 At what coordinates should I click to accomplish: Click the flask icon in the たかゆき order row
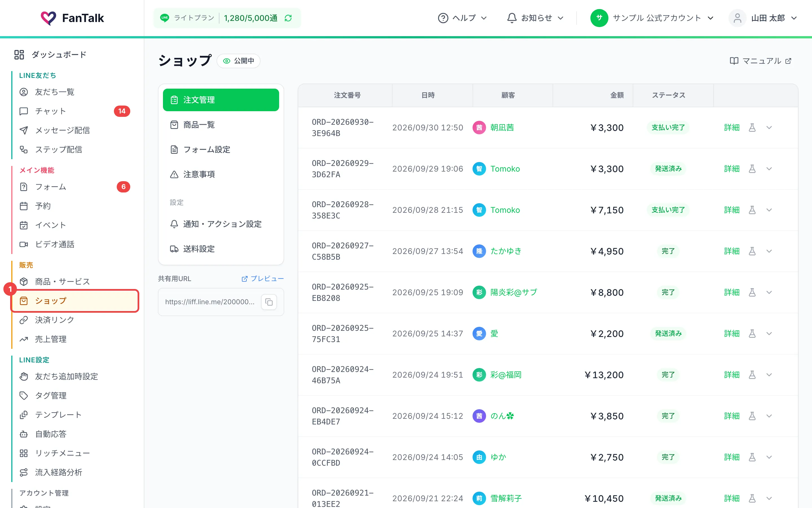(752, 251)
